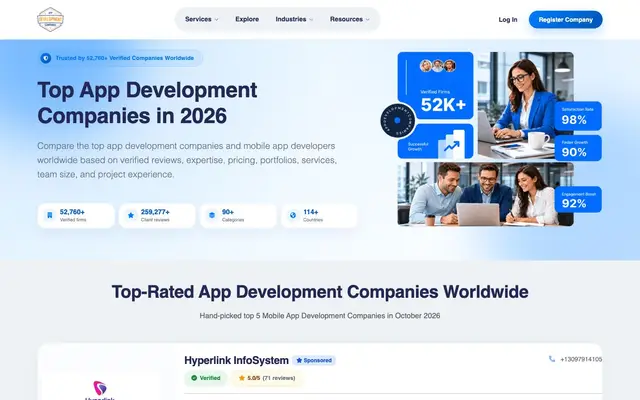Click the star icon beside 259,277+ Client reviews
This screenshot has width=640, height=400.
coord(131,215)
